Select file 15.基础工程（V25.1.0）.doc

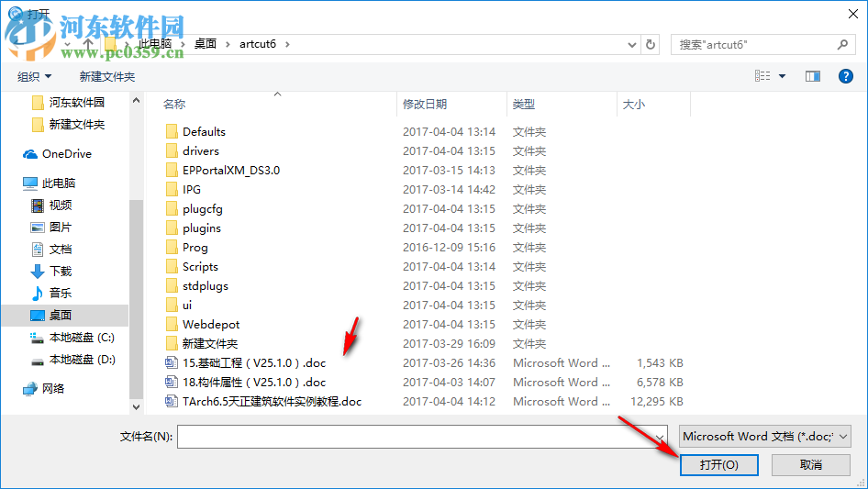[254, 362]
